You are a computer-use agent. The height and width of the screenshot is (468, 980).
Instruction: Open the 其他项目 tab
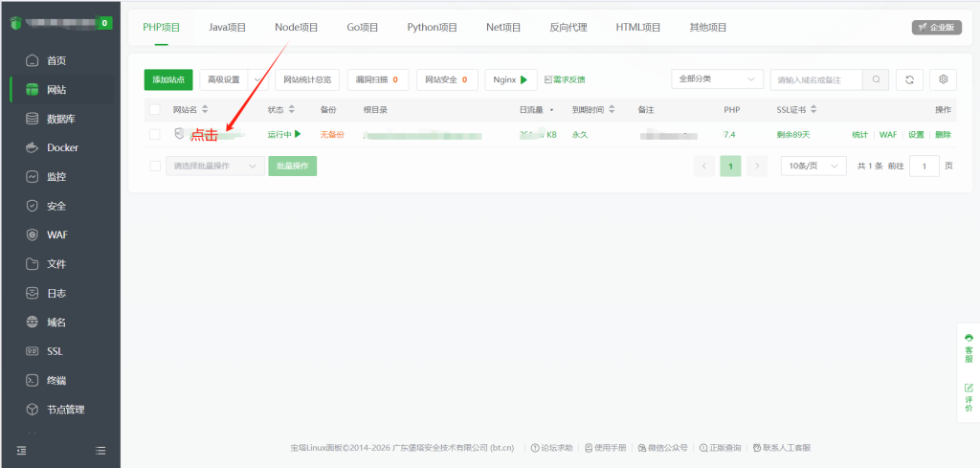pos(708,28)
